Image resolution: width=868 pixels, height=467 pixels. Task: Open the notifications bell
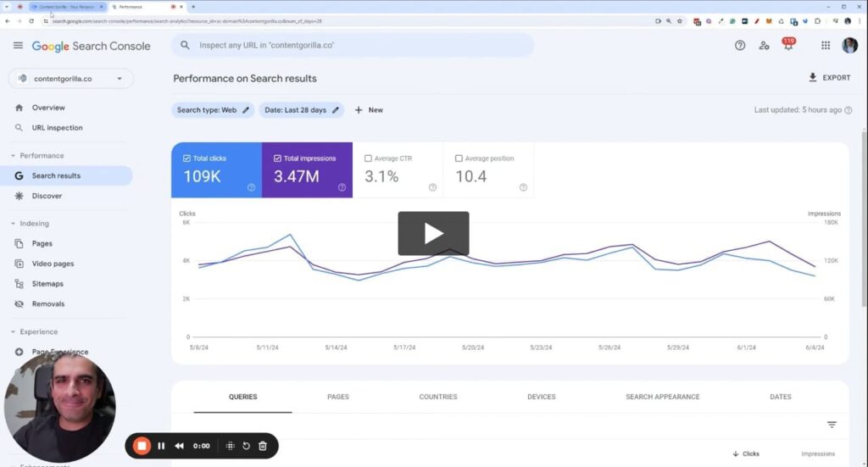tap(787, 46)
